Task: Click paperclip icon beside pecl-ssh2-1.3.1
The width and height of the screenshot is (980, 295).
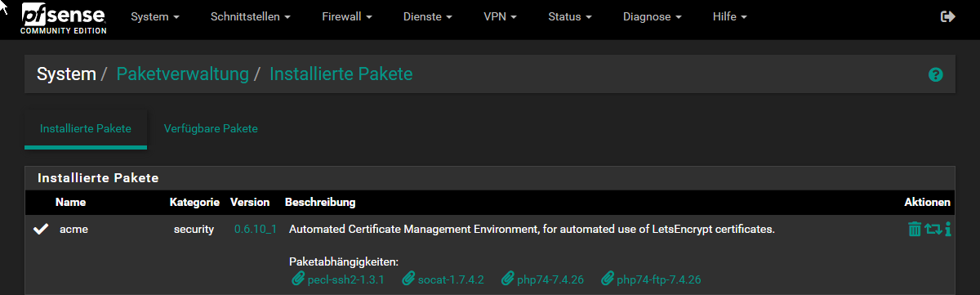Action: 297,279
